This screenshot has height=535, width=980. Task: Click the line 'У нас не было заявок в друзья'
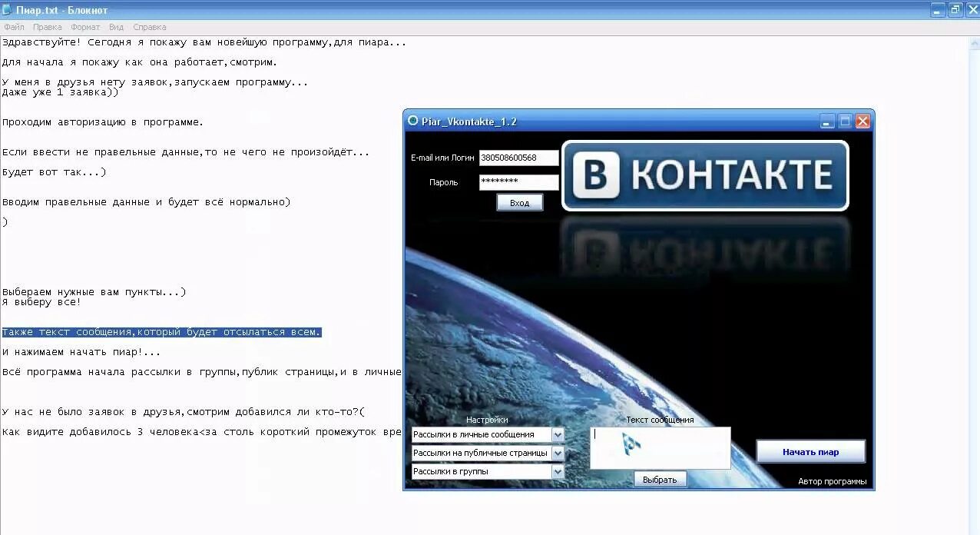(x=184, y=412)
